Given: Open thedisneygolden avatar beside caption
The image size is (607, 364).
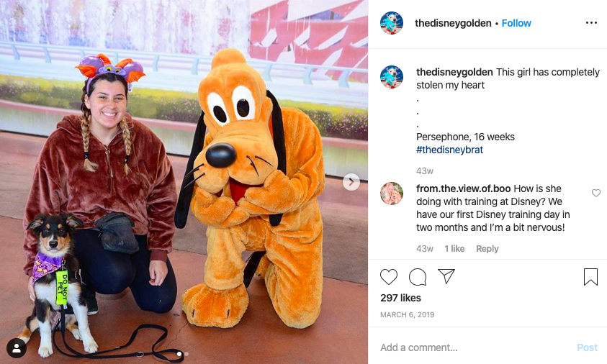Looking at the screenshot, I should [392, 77].
